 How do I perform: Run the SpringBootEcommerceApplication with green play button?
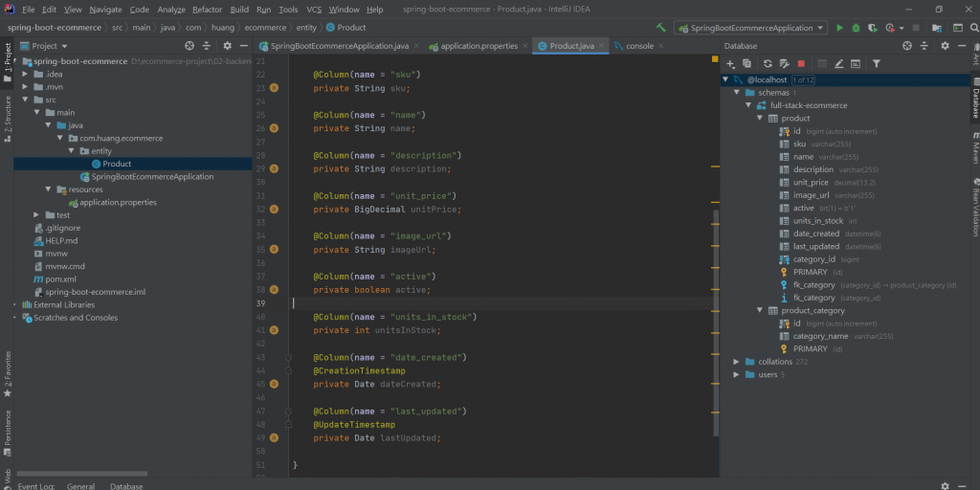[x=840, y=28]
